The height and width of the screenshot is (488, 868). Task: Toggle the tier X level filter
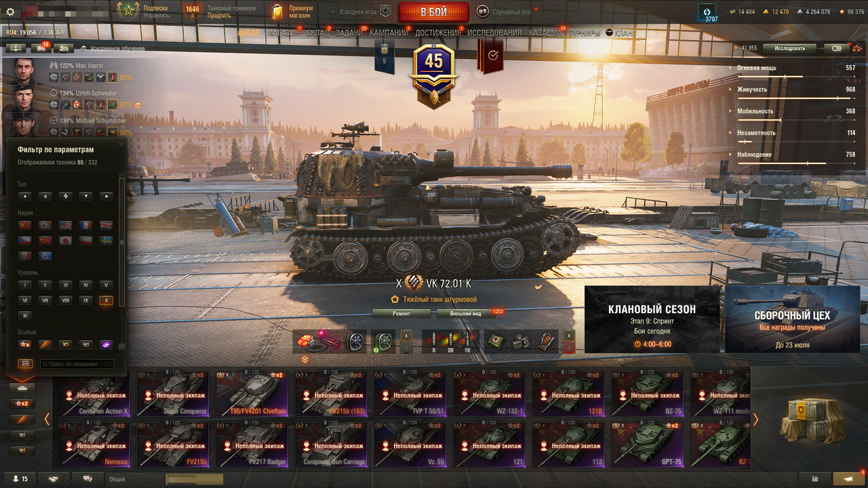pos(105,300)
